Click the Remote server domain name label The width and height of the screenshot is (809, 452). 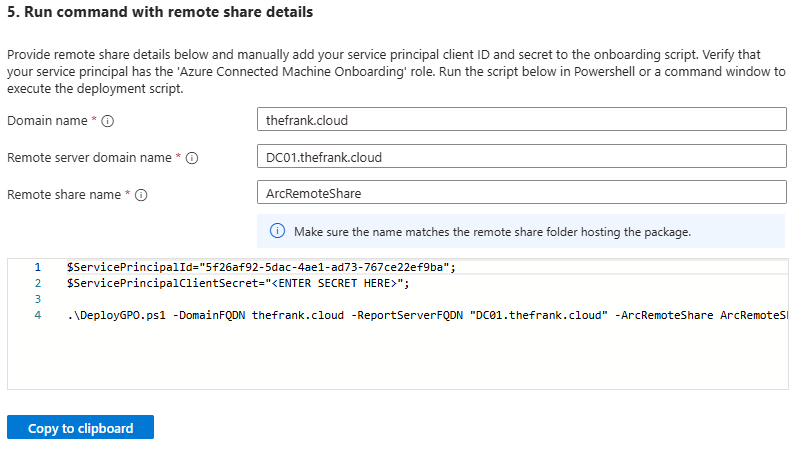(89, 158)
